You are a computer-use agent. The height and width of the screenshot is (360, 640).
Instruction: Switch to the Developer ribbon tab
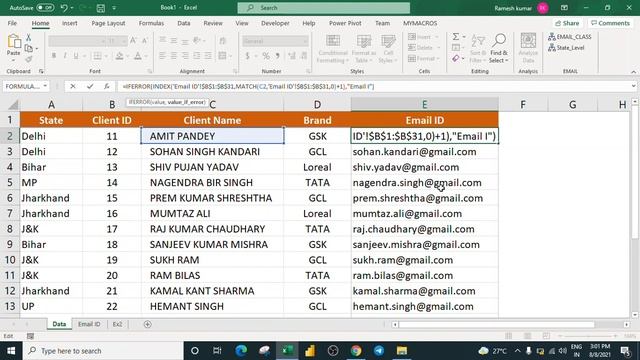(x=276, y=23)
